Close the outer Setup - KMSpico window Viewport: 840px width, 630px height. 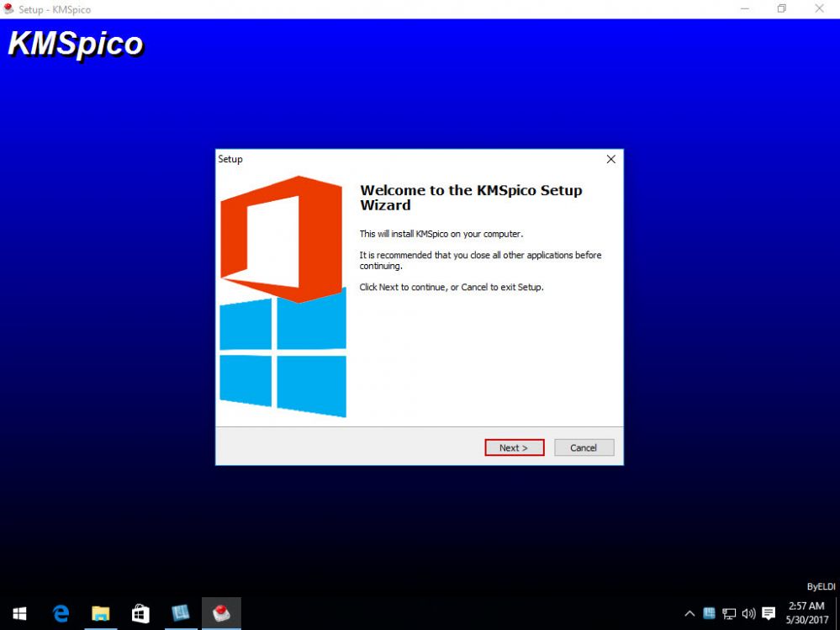point(820,9)
